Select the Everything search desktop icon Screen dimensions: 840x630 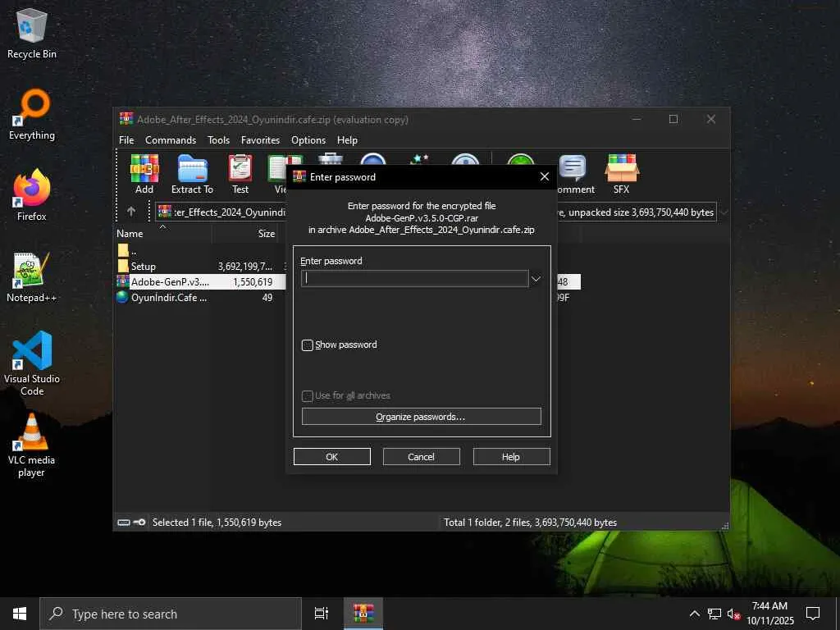[x=32, y=114]
